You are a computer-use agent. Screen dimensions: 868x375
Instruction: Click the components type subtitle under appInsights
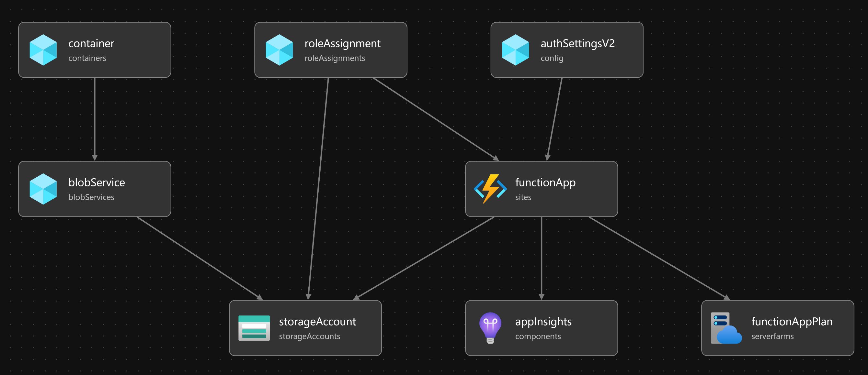coord(538,336)
